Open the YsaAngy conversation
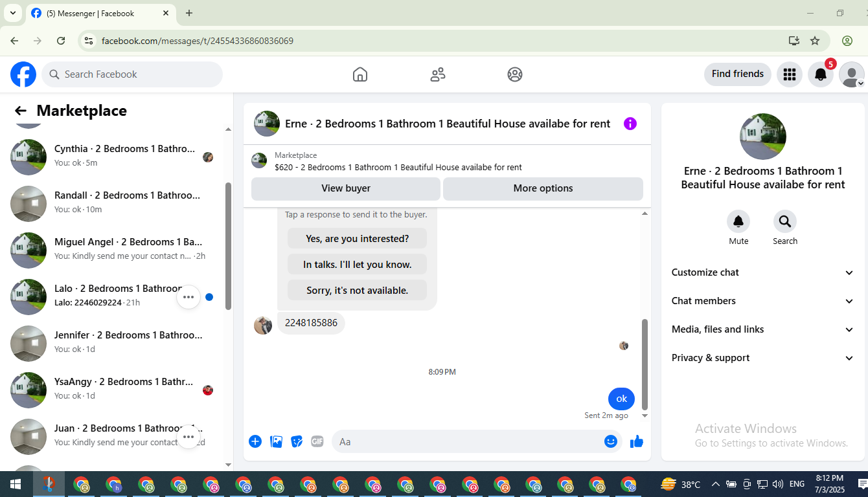 112,390
